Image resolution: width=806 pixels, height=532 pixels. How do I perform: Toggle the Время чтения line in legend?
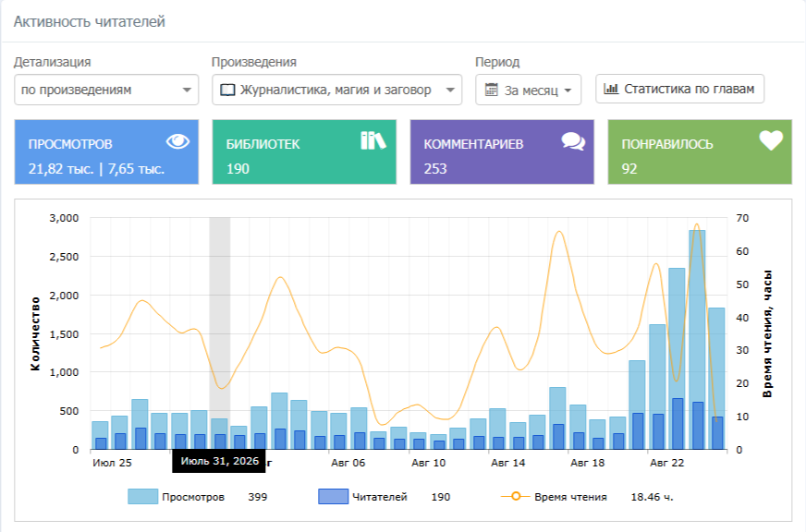(570, 497)
